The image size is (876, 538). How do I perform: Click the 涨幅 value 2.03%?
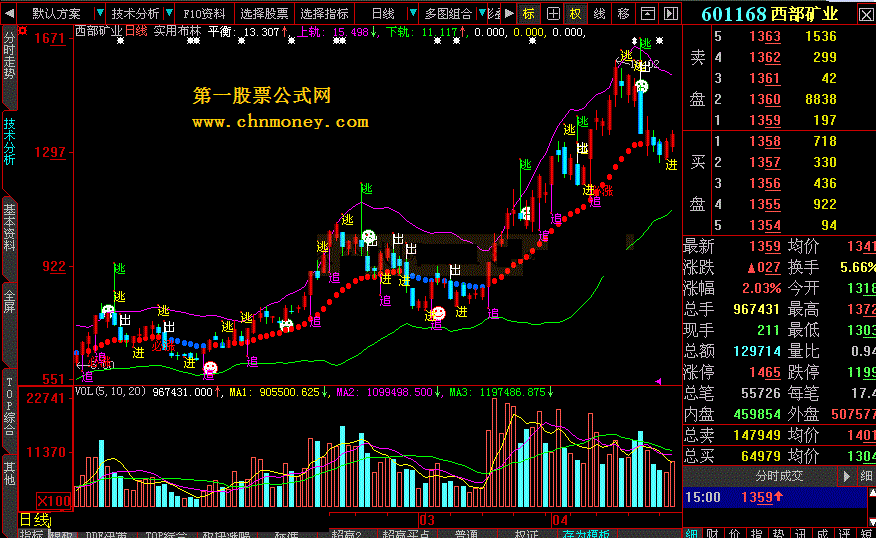point(761,288)
